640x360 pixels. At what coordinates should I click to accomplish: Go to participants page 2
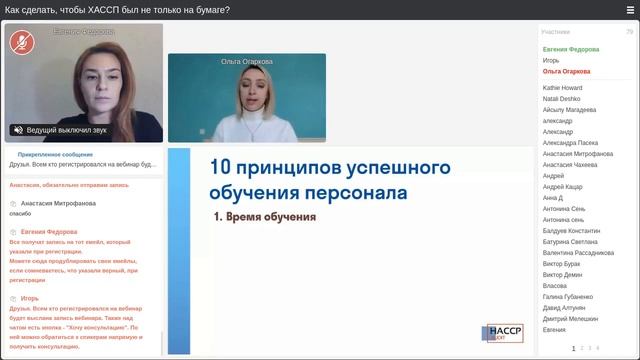tap(582, 348)
